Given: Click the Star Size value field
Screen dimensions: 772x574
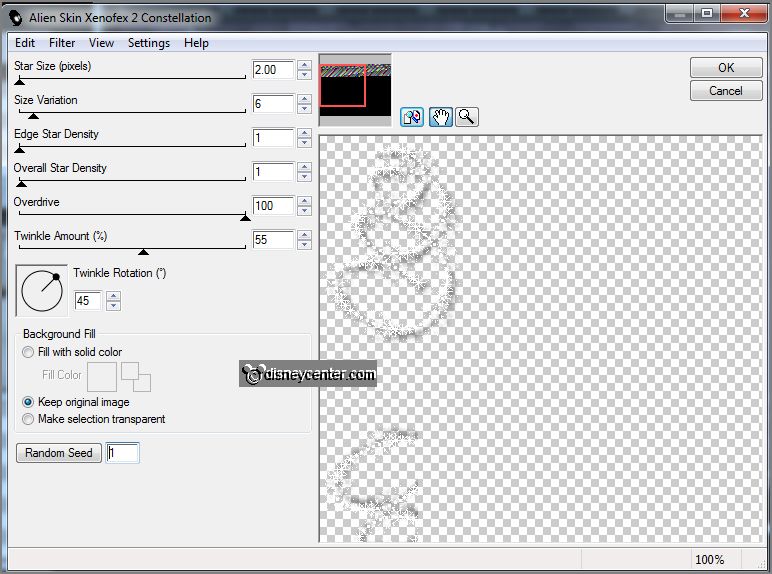Looking at the screenshot, I should pos(274,70).
